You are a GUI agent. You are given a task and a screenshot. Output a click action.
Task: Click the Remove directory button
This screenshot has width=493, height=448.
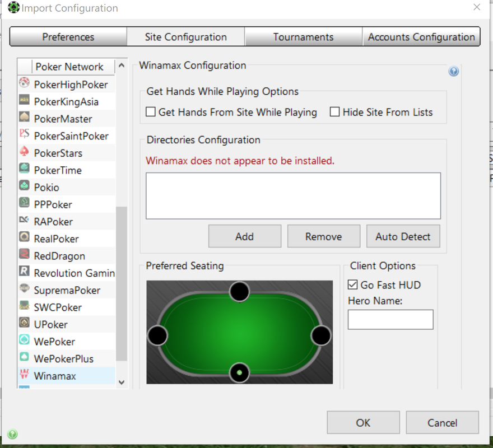[324, 236]
